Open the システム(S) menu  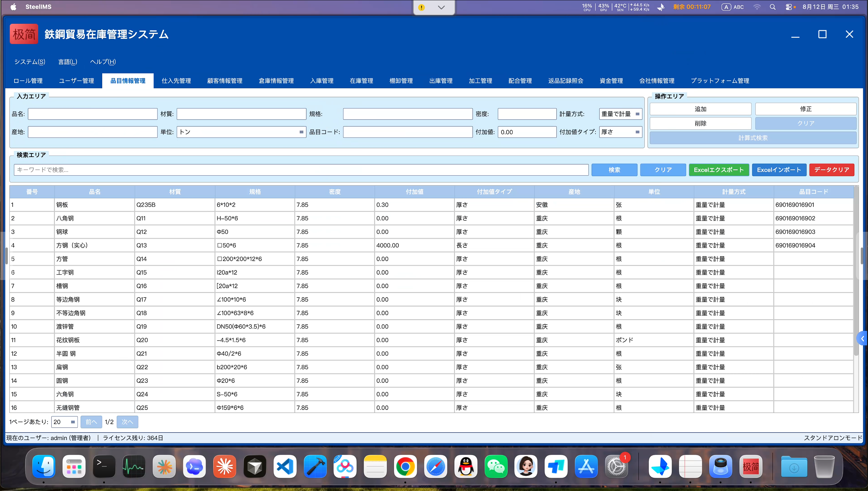pos(30,62)
